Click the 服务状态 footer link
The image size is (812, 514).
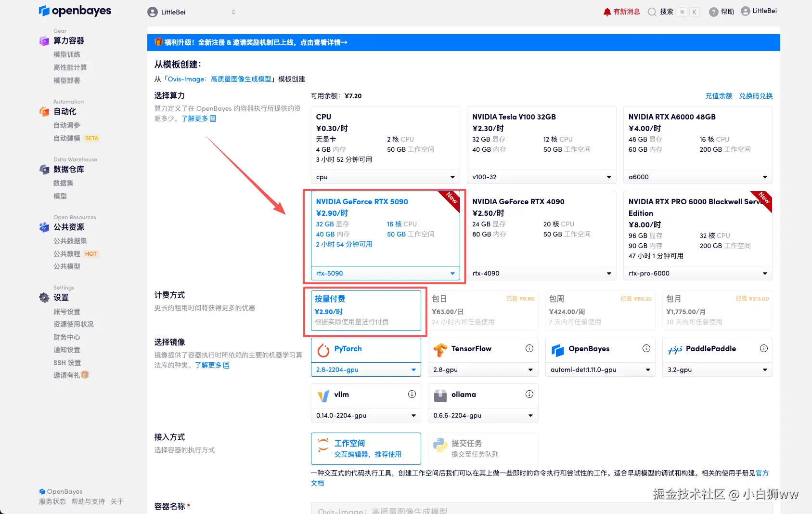click(x=52, y=501)
